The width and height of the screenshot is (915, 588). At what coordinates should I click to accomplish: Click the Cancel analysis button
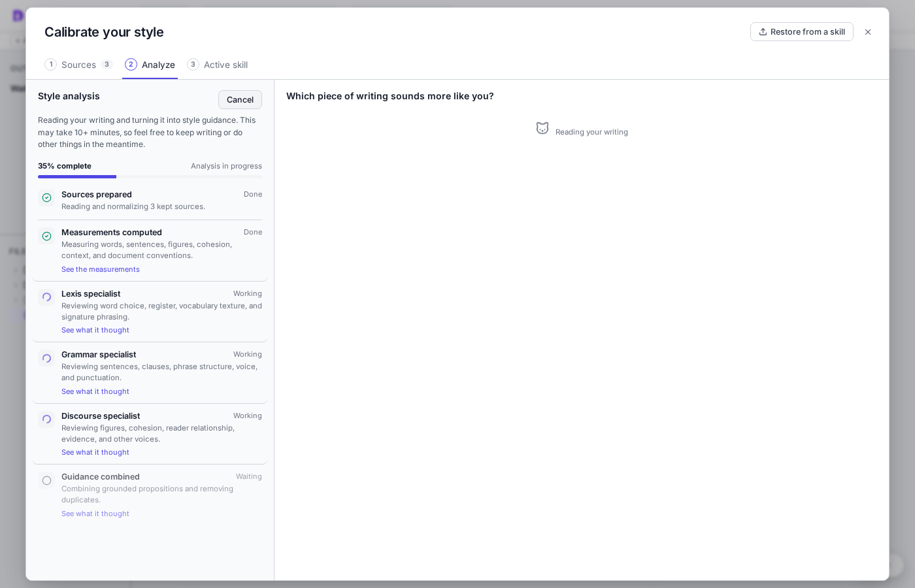[x=240, y=100]
